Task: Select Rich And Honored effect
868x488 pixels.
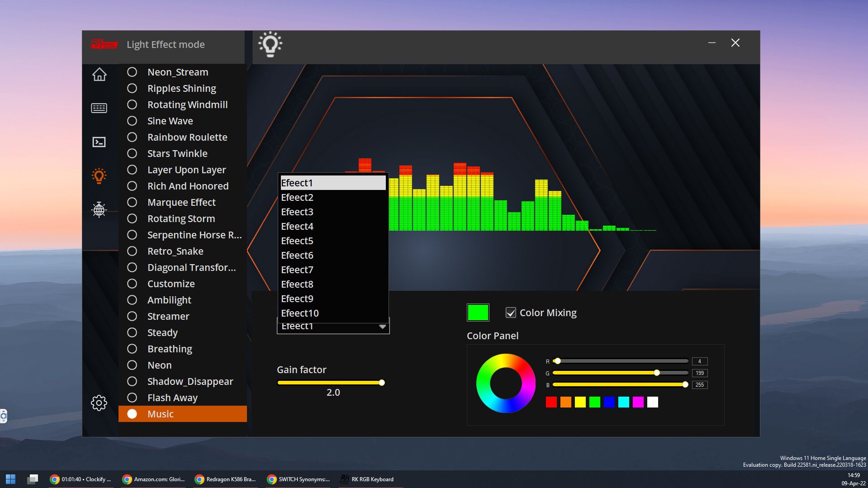Action: 183,186
